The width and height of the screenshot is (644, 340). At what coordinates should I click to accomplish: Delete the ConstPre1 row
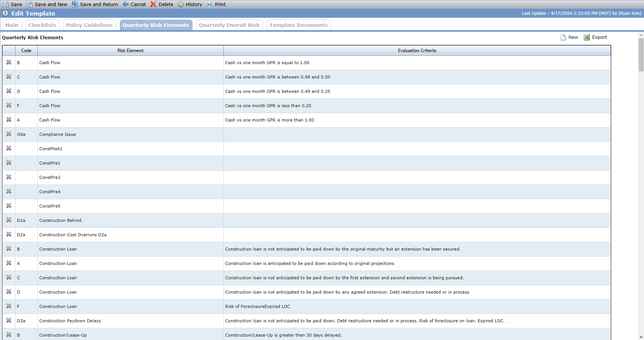[9, 163]
